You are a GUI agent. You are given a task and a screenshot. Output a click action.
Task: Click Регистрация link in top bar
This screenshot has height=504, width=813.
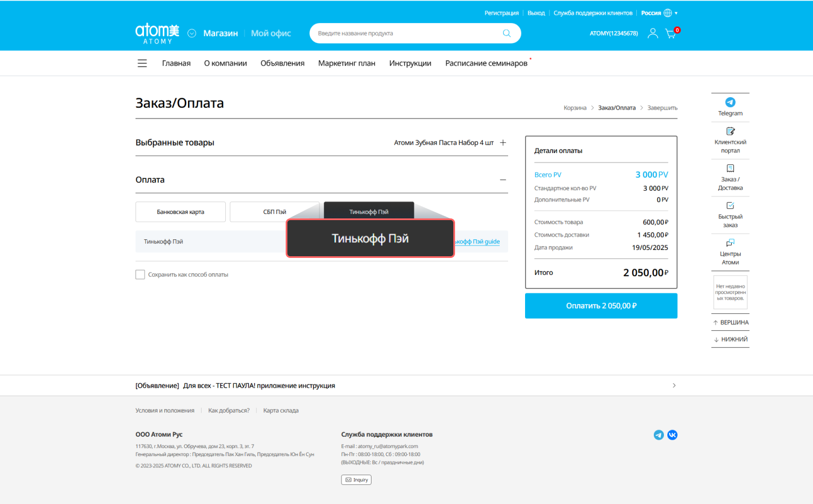501,13
